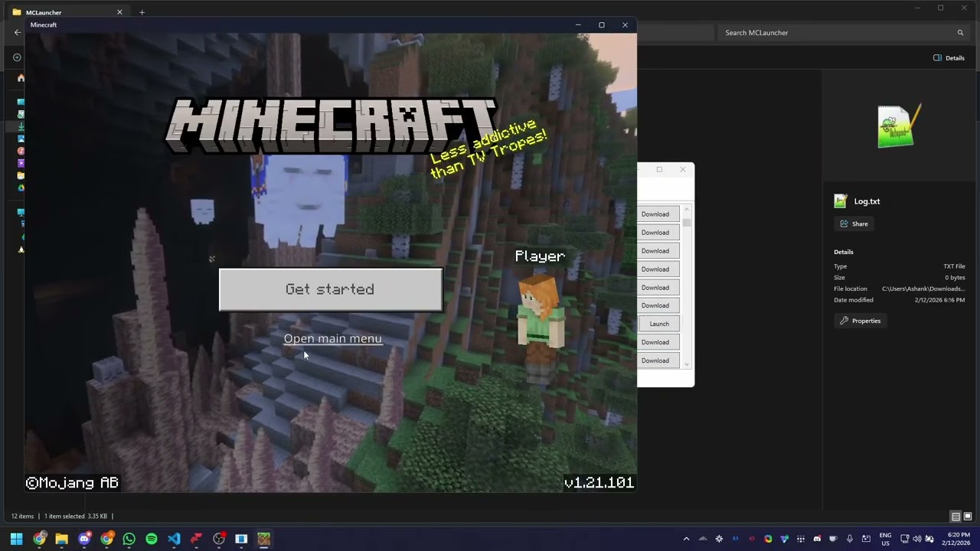This screenshot has width=980, height=551.
Task: Click the ©Mojang AB copyright text
Action: (72, 482)
